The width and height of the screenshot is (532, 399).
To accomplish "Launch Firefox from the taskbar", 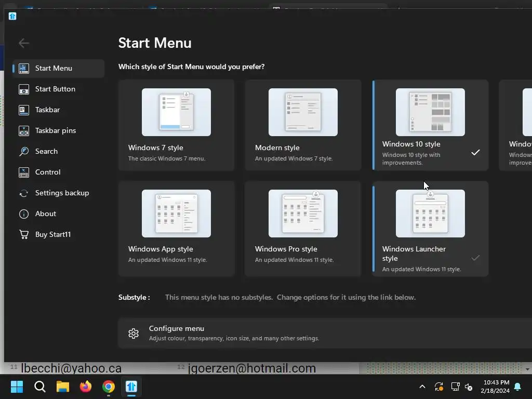I will click(x=86, y=387).
